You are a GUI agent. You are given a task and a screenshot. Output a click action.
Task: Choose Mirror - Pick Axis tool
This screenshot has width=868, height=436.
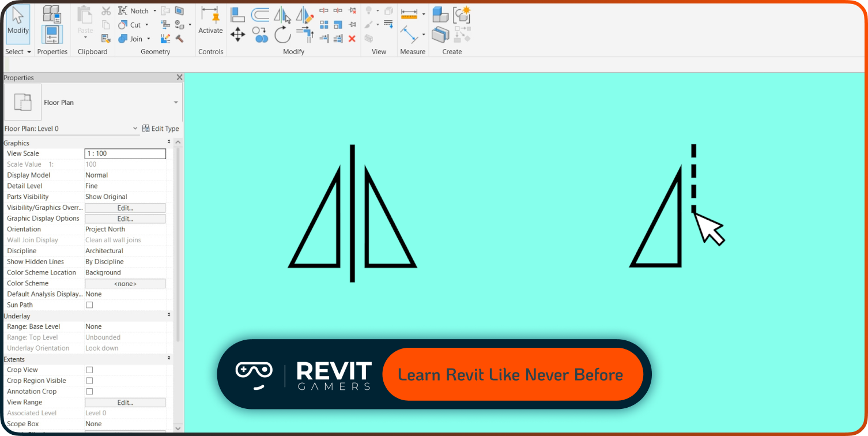point(282,14)
